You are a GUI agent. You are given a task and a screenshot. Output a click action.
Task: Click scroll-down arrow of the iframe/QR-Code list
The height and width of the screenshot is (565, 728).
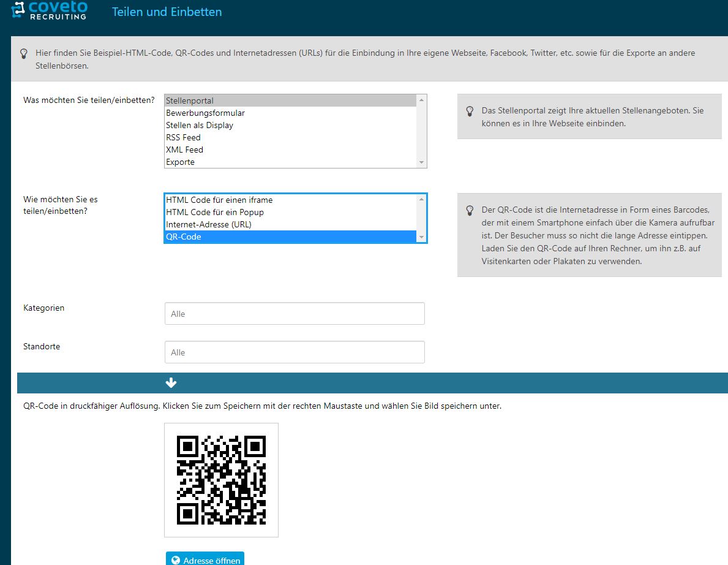422,237
